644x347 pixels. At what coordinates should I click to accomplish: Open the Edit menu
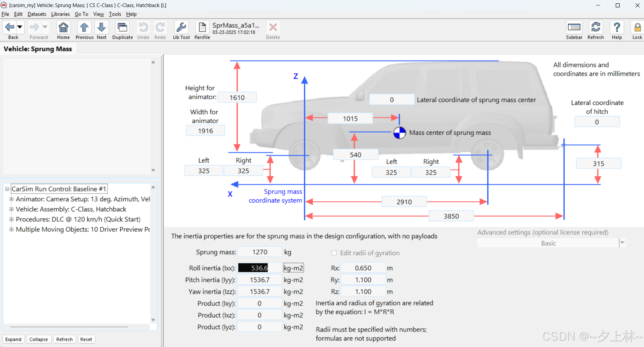point(18,14)
